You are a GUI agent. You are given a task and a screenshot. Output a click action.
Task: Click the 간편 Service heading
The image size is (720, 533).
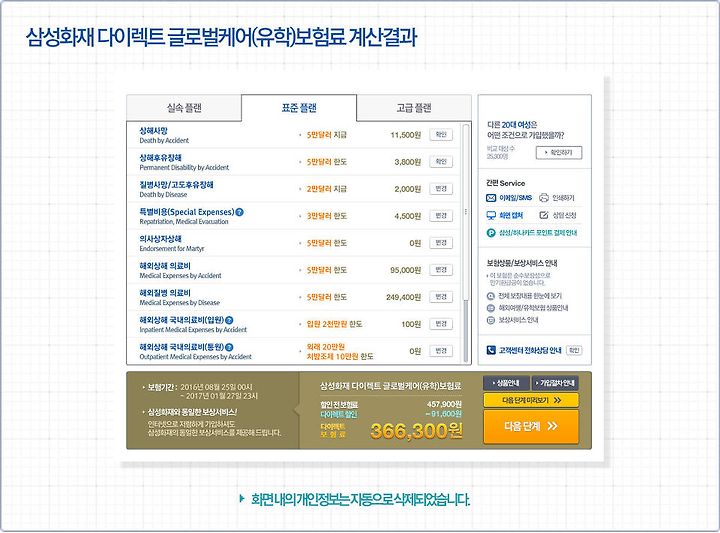tap(506, 183)
